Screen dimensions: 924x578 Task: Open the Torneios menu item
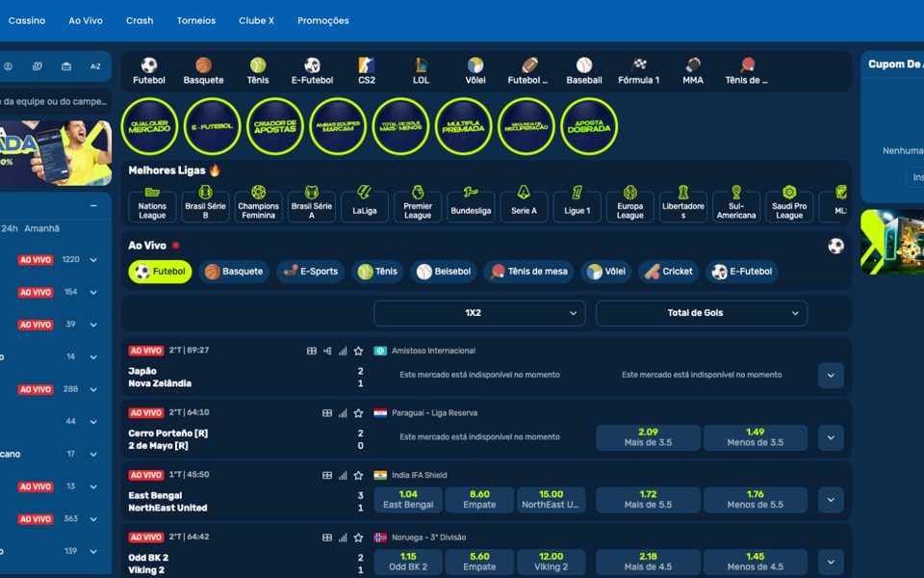tap(196, 20)
